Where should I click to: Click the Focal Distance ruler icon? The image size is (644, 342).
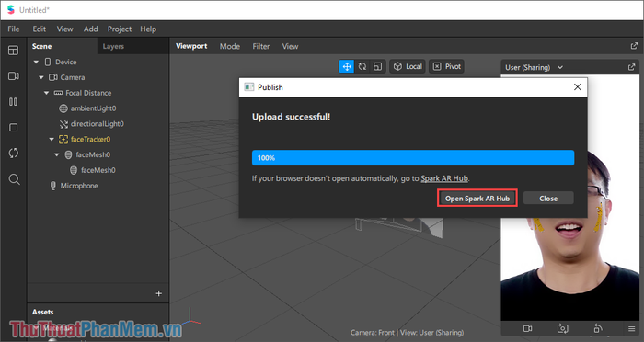click(58, 93)
